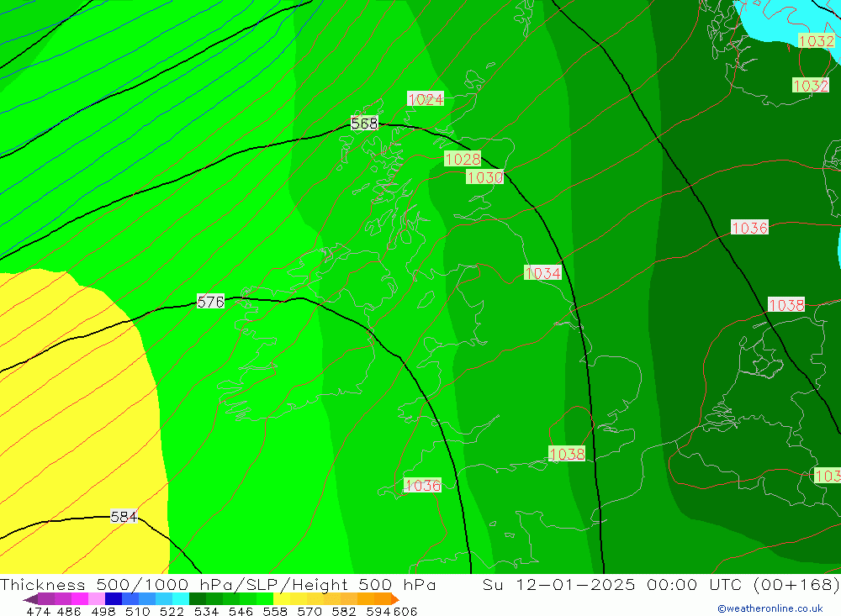Click the 1036 label over the North Sea
The height and width of the screenshot is (616, 841).
pyautogui.click(x=749, y=228)
